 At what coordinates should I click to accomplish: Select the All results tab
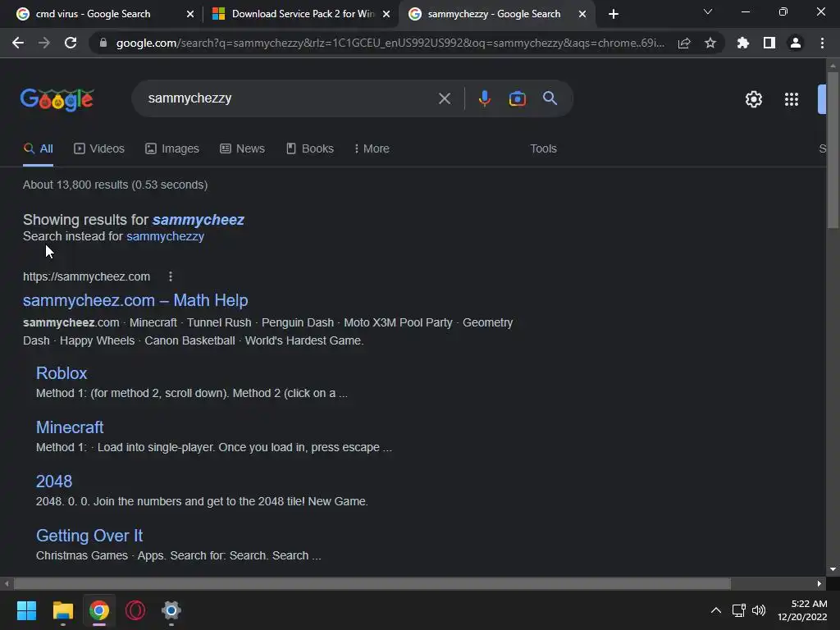pyautogui.click(x=38, y=148)
